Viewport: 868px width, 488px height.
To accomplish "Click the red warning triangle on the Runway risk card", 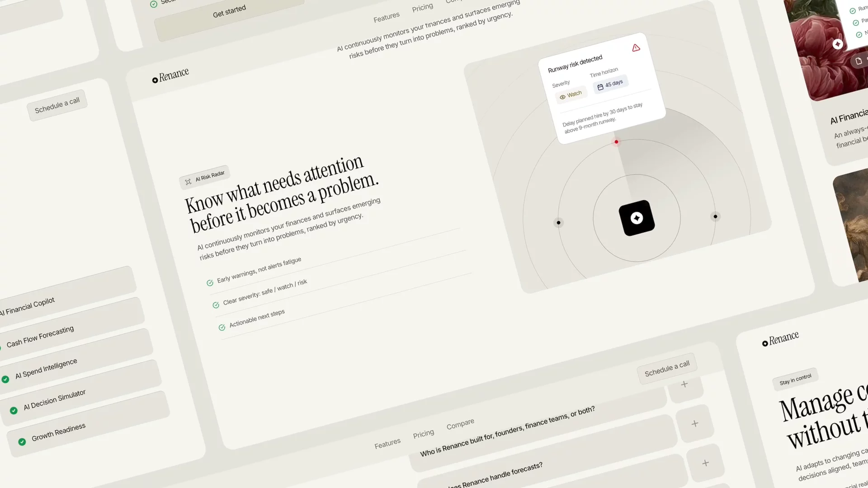I will pos(636,47).
